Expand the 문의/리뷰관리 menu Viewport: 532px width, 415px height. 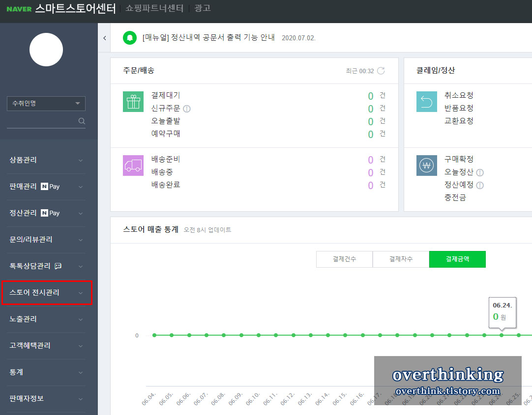(46, 240)
